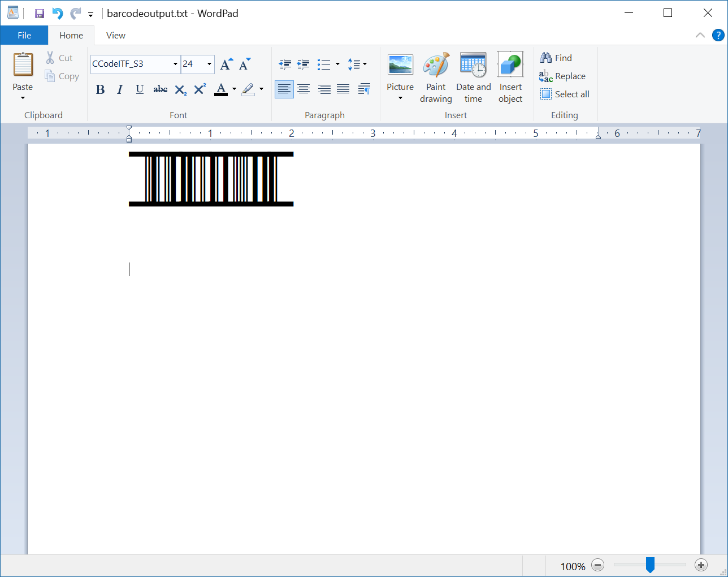The height and width of the screenshot is (577, 728).
Task: Open the highlight color dropdown
Action: click(x=261, y=89)
